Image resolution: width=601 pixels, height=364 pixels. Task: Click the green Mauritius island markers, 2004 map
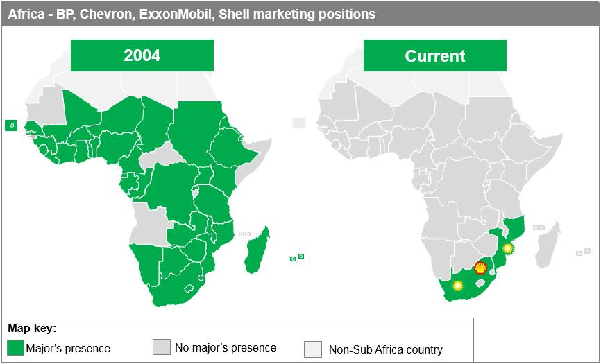(297, 258)
